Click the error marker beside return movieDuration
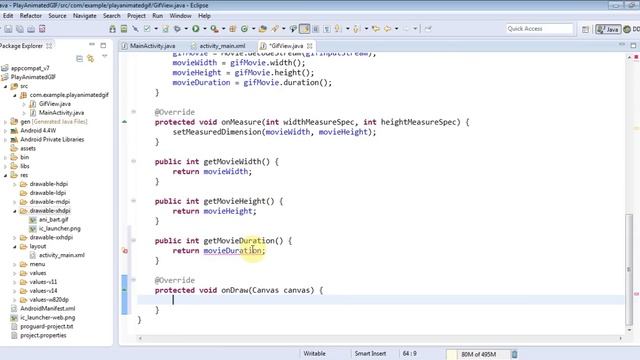 (125, 251)
